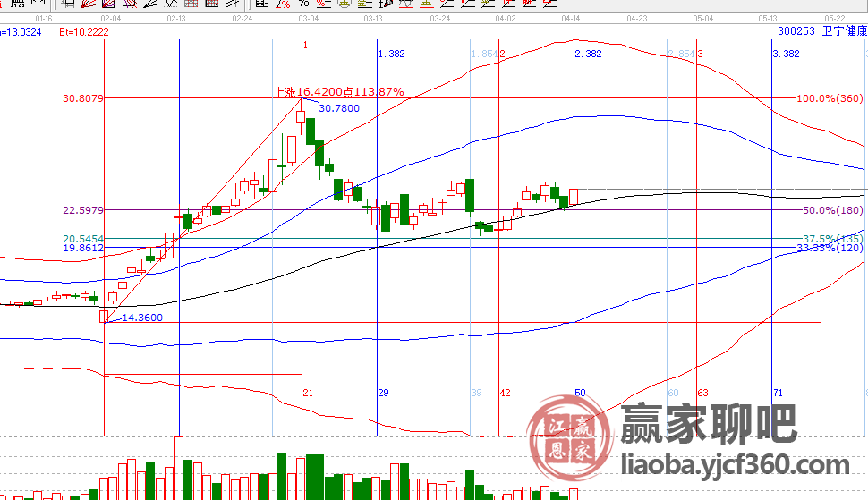Click the blue cycle number 71
Screen dimensions: 868x500
point(779,393)
